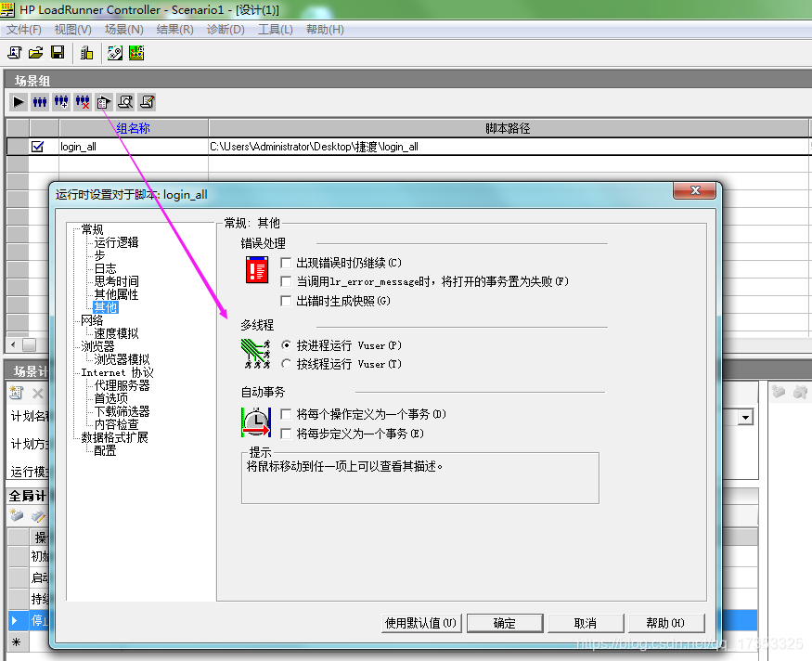This screenshot has height=661, width=812.
Task: Click the login_all group name cell
Action: tap(134, 147)
